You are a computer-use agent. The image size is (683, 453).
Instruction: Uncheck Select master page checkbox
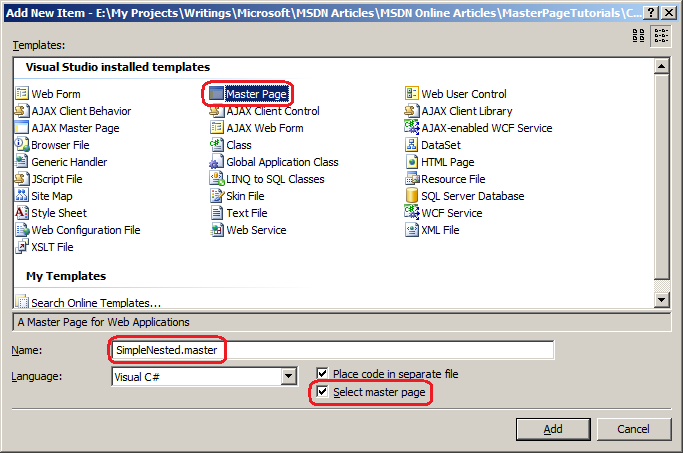pos(322,391)
